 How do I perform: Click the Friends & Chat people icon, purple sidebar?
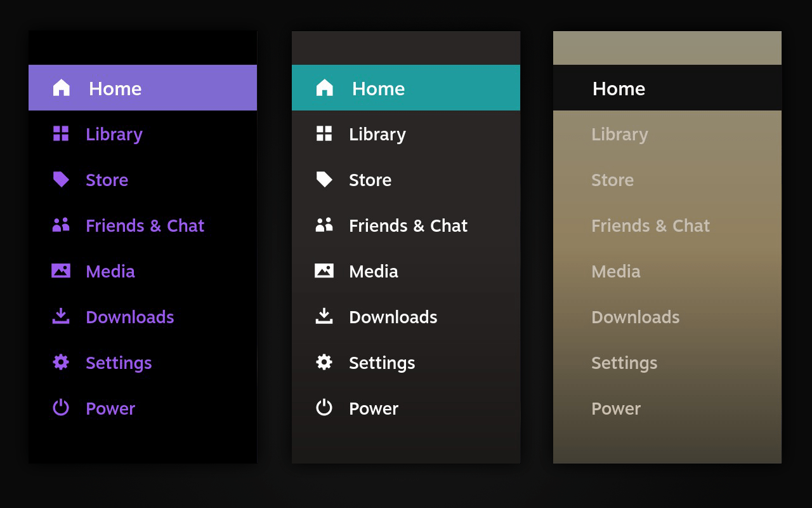[x=61, y=225]
